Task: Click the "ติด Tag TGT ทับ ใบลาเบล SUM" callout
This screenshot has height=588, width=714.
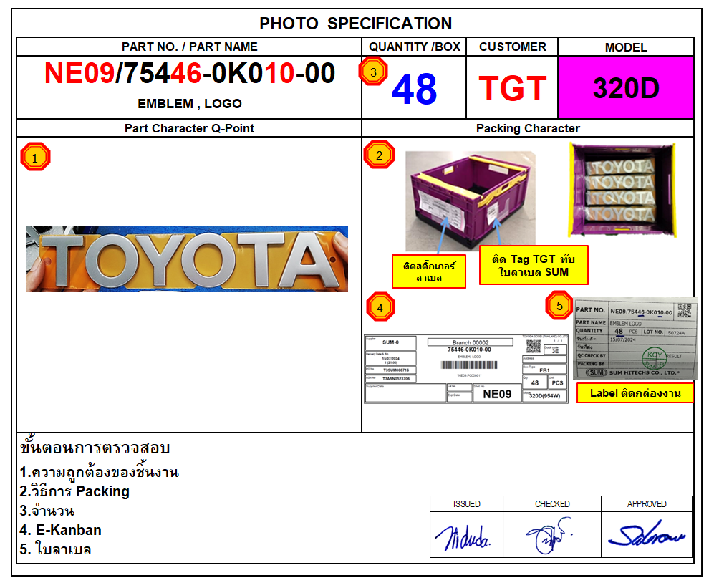Action: 534,265
